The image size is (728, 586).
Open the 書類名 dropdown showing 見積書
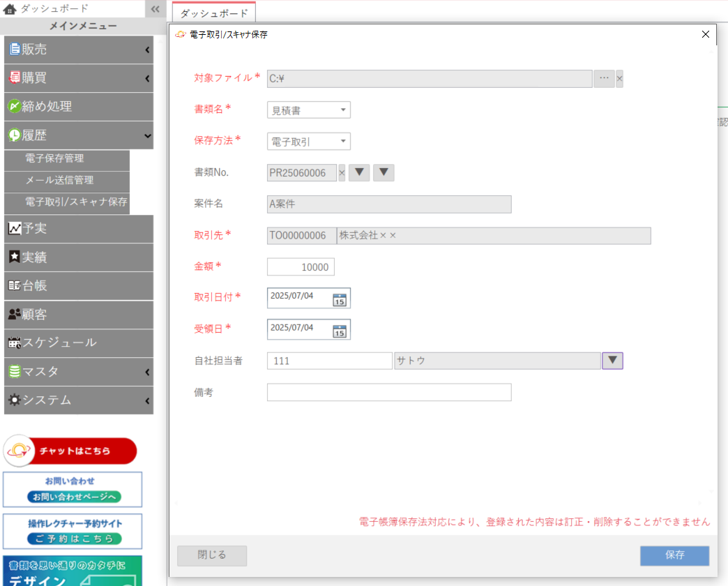tap(309, 110)
